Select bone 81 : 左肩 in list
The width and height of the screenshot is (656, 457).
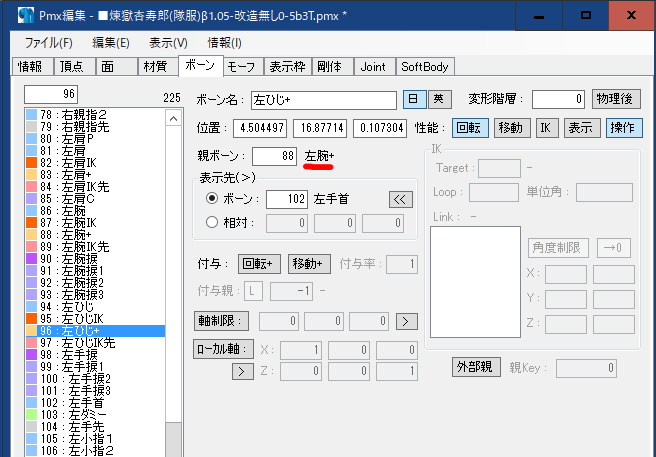[95, 151]
